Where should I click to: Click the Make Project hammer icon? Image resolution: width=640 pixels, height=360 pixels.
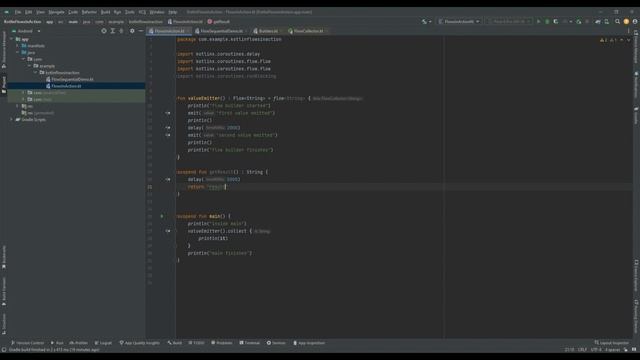click(425, 22)
